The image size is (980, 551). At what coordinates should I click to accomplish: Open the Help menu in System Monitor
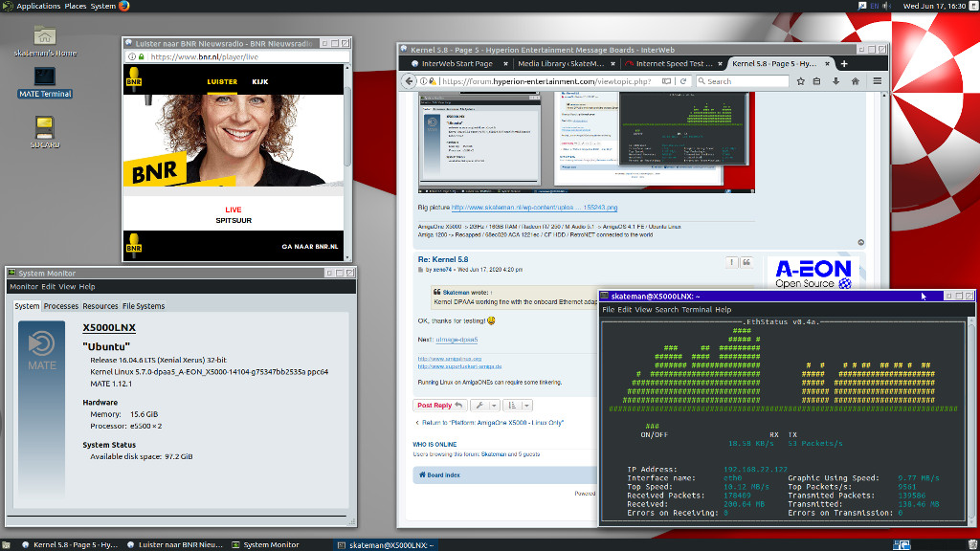(87, 287)
